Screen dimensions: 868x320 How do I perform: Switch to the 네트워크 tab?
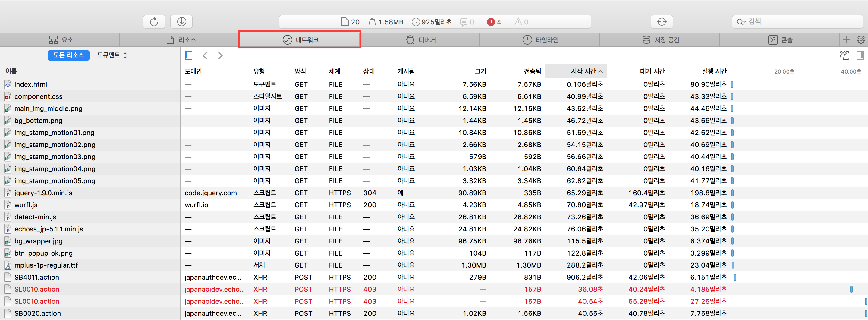pos(300,40)
